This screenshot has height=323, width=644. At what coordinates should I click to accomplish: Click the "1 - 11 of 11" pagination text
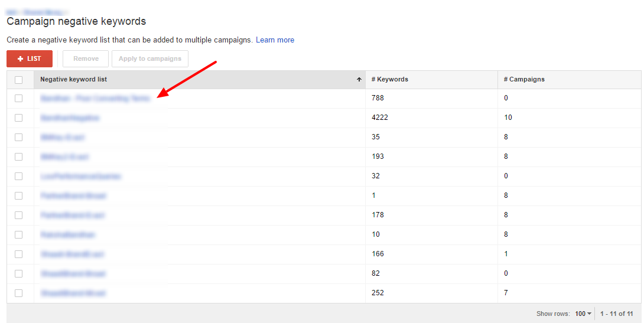(x=616, y=314)
